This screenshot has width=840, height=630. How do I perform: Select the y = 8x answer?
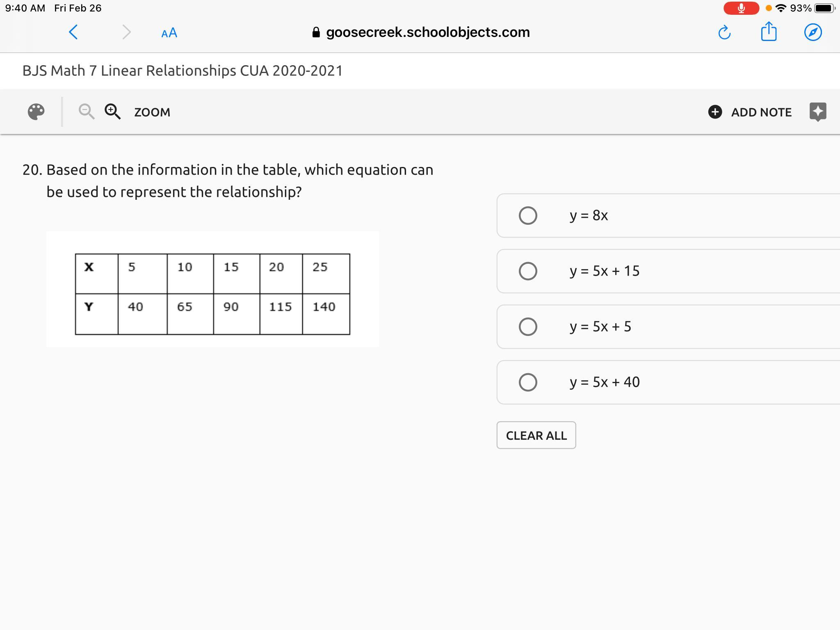coord(528,215)
